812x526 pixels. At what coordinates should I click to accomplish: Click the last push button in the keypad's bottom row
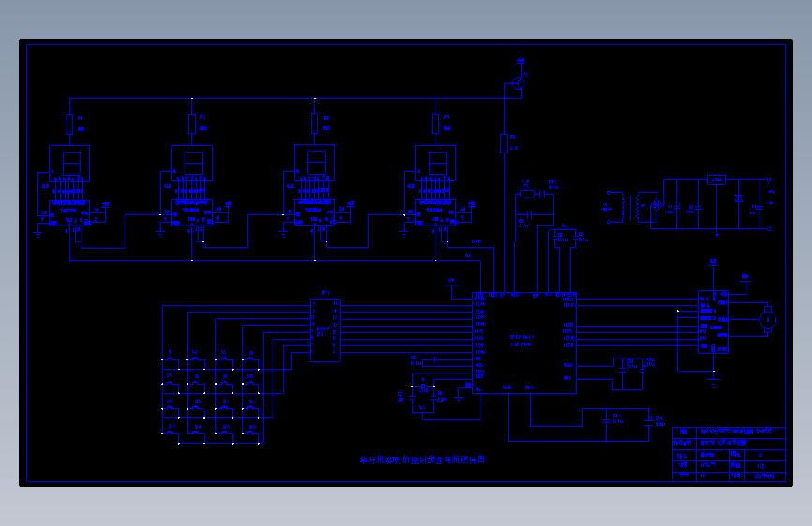coord(252,431)
